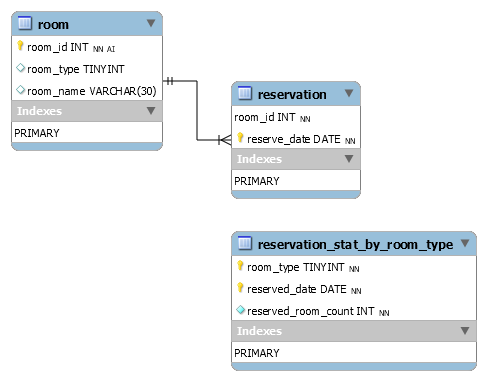The image size is (487, 381).
Task: Collapse Indexes in reservation_stat_by_room_type
Action: point(465,330)
